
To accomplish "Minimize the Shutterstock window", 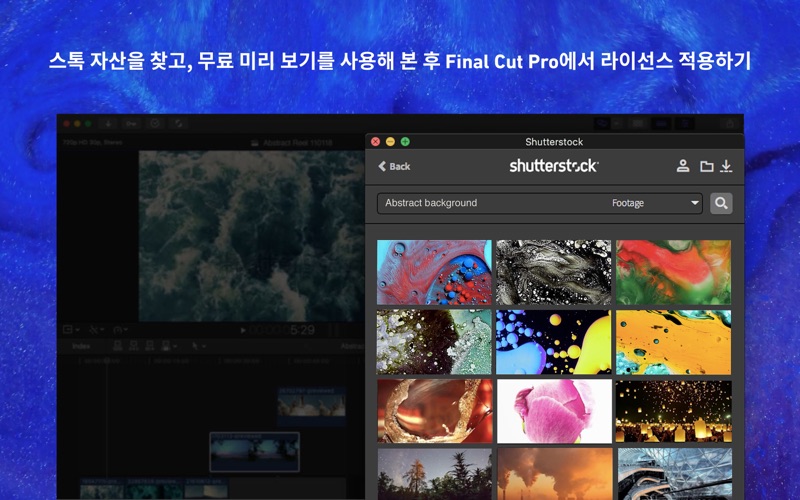I will coord(390,142).
